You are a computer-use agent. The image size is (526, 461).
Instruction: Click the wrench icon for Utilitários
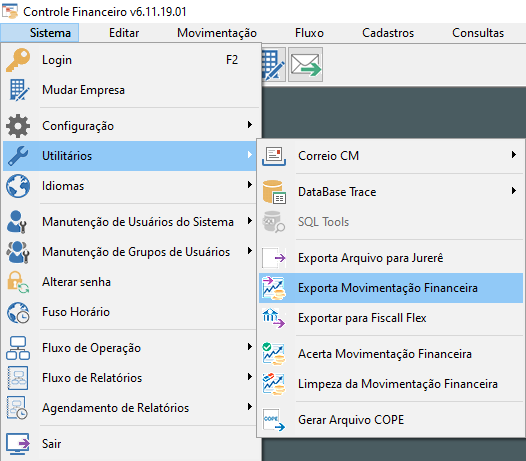[18, 156]
